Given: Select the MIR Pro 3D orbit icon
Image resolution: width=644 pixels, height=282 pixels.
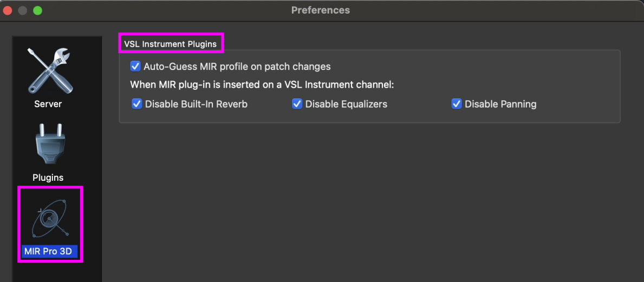Looking at the screenshot, I should pos(49,218).
